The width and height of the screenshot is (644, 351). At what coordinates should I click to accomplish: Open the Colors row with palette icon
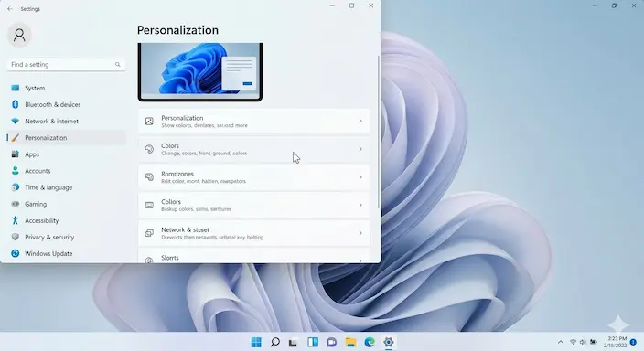(x=253, y=149)
